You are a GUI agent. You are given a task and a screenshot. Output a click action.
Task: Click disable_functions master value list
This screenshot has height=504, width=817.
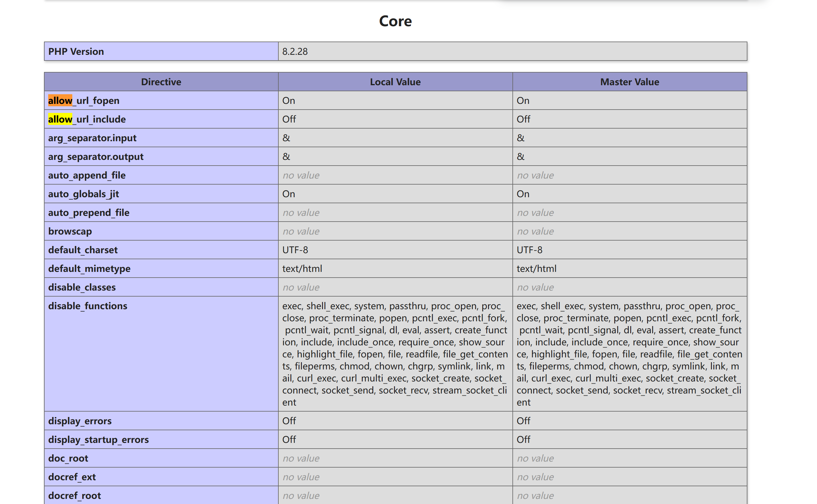point(630,354)
